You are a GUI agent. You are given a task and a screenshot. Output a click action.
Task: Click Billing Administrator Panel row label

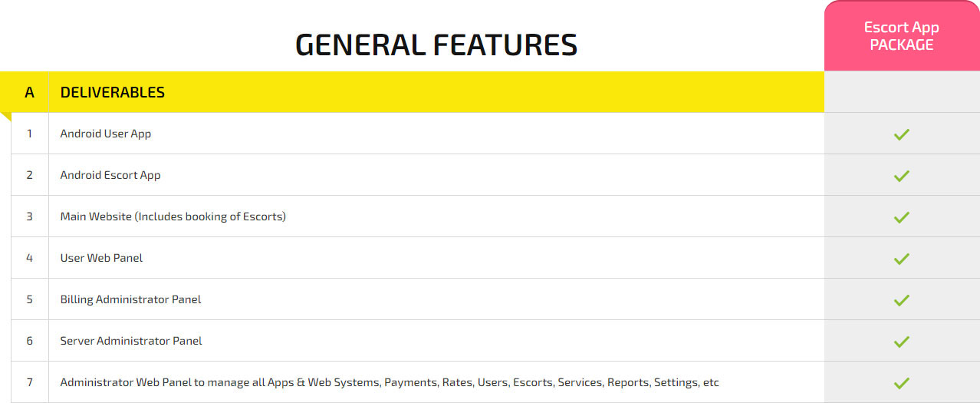coord(130,299)
